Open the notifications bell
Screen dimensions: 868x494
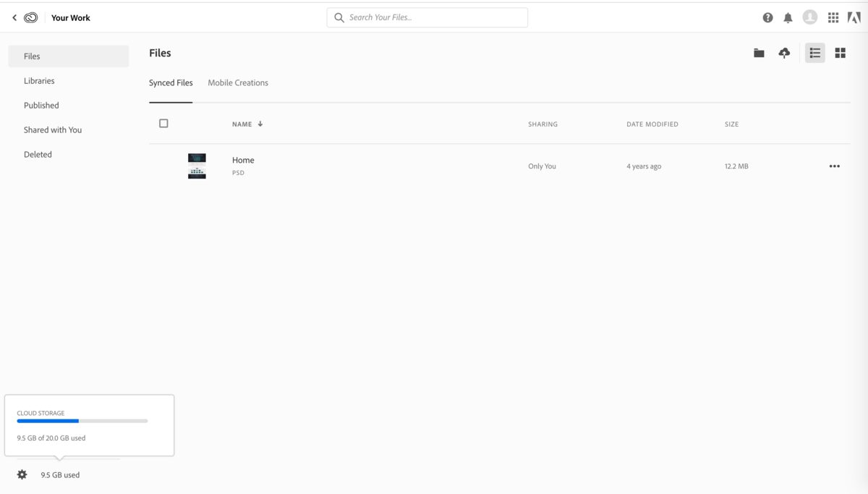pos(788,17)
